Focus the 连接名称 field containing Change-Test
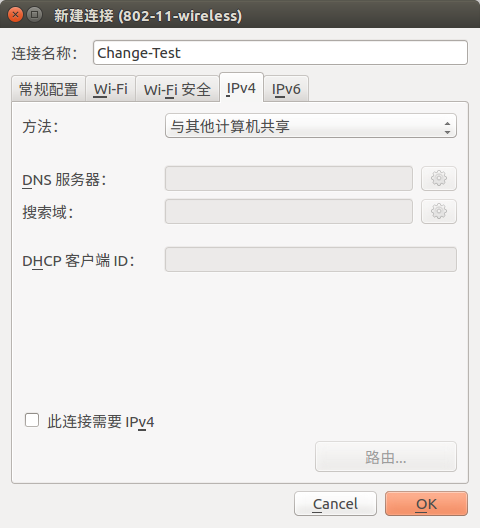The width and height of the screenshot is (480, 528). coord(280,53)
